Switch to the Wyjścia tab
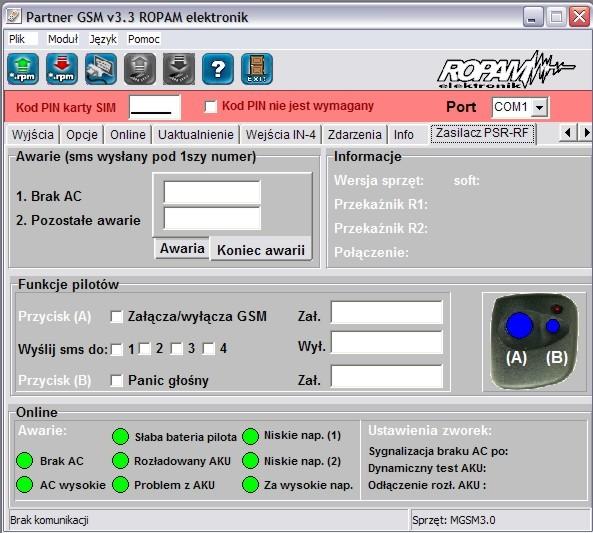This screenshot has height=533, width=593. tap(33, 135)
